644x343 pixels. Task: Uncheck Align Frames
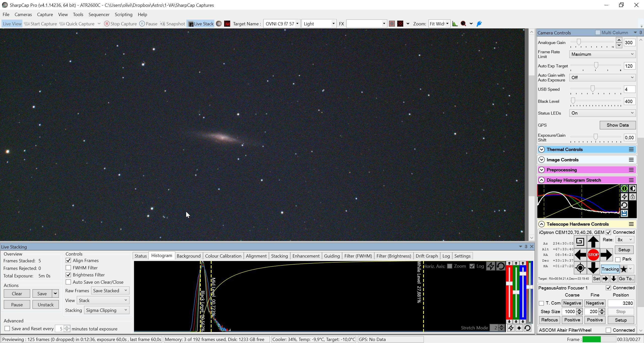click(68, 260)
